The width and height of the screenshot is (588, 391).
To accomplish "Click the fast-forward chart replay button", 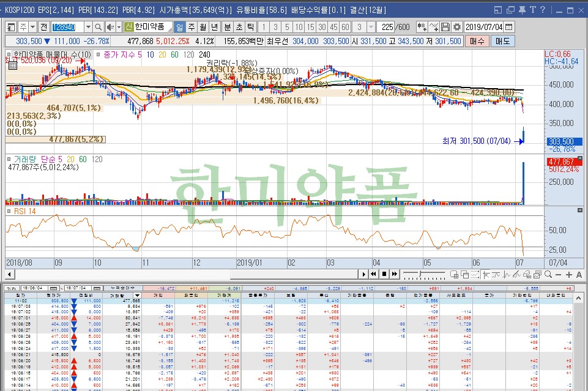I will (x=394, y=274).
